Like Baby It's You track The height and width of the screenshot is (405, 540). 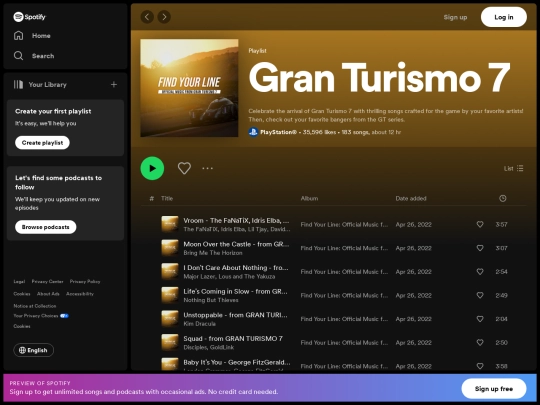click(480, 366)
